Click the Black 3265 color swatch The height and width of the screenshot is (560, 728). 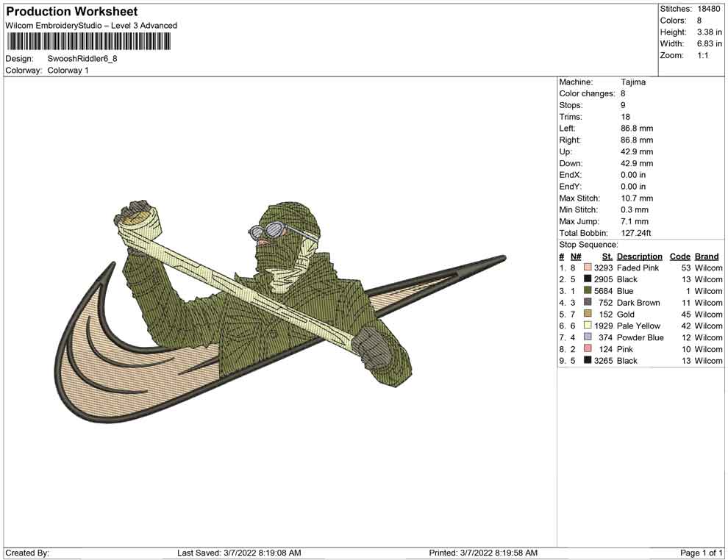[588, 361]
